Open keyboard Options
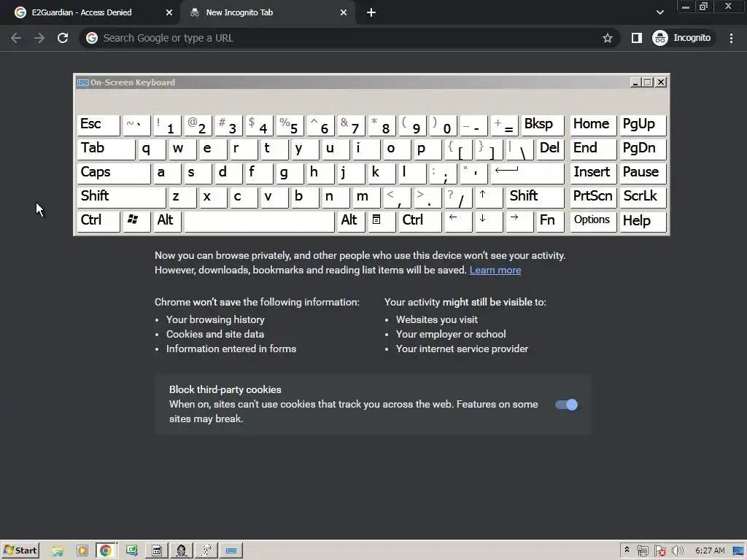The height and width of the screenshot is (560, 747). pyautogui.click(x=593, y=221)
